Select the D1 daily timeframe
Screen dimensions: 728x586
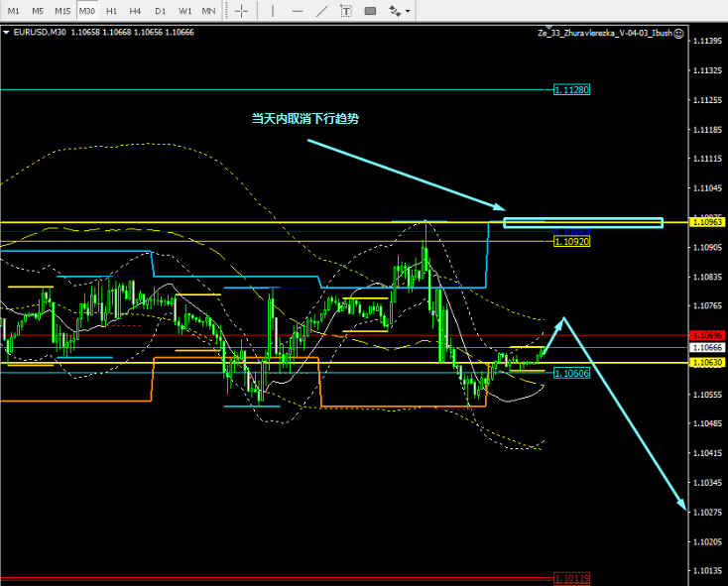[x=160, y=11]
